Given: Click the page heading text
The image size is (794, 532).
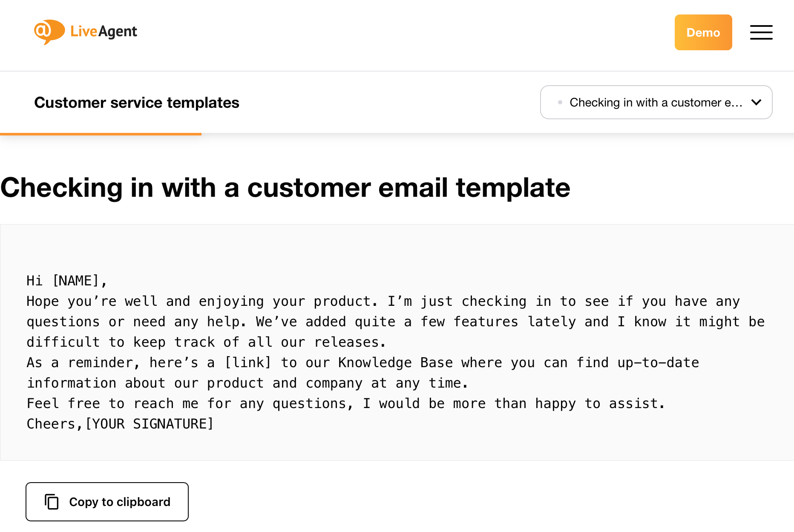Looking at the screenshot, I should [x=285, y=188].
